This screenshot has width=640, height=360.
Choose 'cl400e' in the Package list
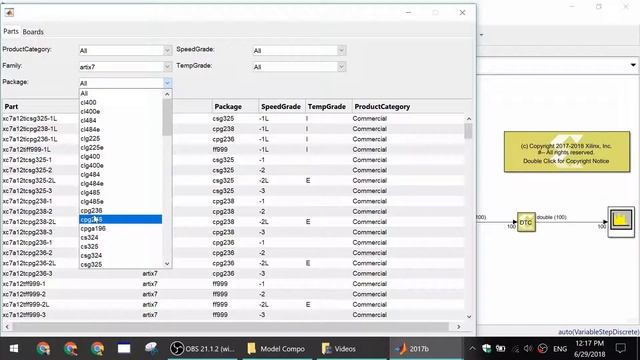[120, 111]
